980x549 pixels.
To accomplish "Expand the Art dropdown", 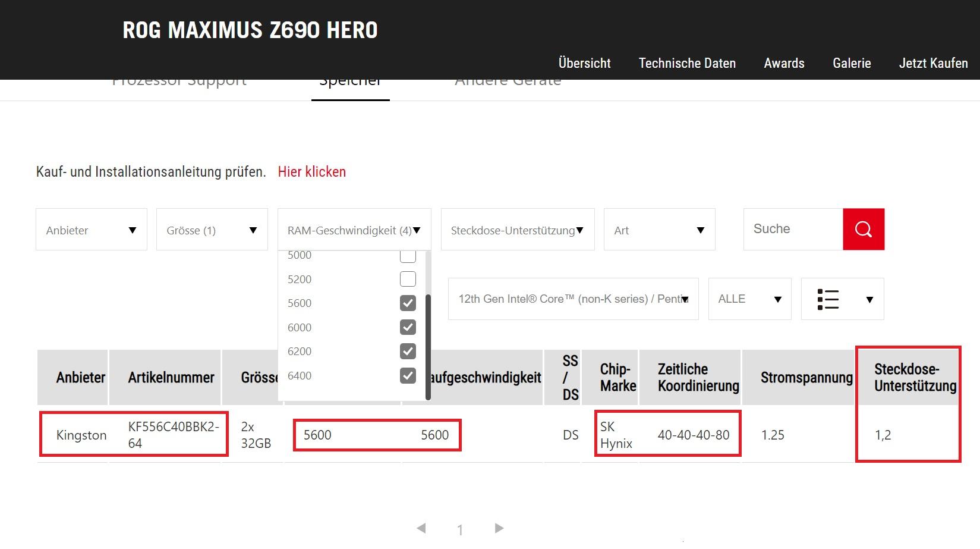I will [x=659, y=230].
